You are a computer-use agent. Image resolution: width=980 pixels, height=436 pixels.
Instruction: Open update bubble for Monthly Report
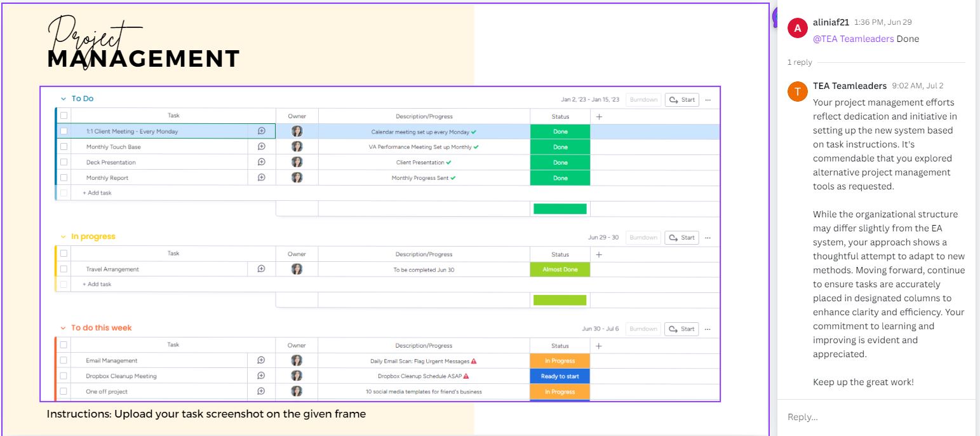coord(261,177)
